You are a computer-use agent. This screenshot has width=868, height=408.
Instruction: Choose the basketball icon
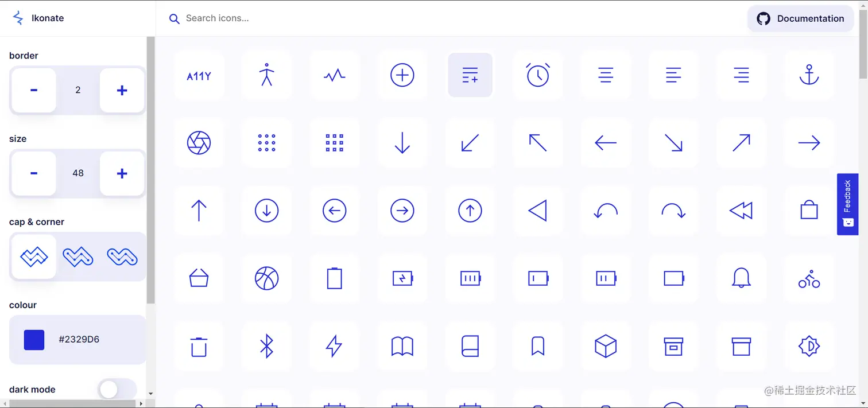[x=266, y=278]
